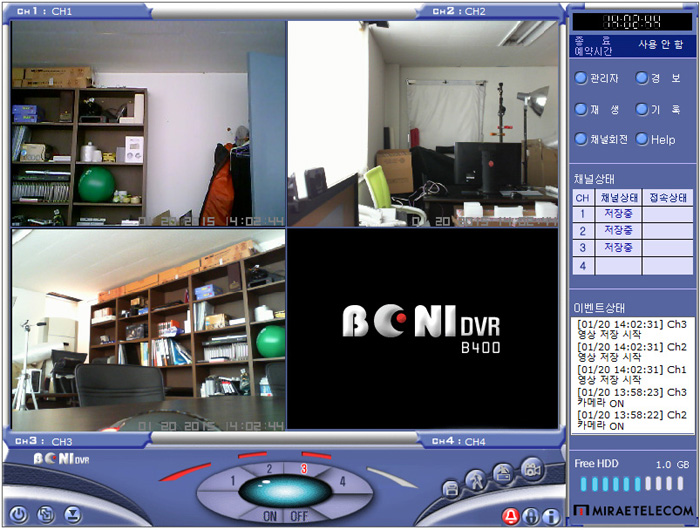Click the 관리자 (admin) button
The width and height of the screenshot is (700, 530).
596,78
